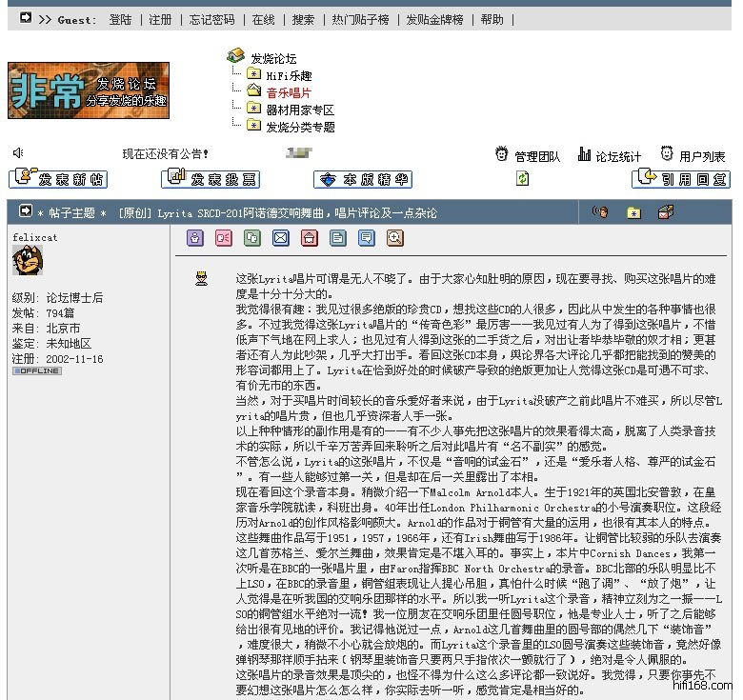Click the magnifier search icon in post toolbar
This screenshot has width=743, height=700.
coord(395,238)
